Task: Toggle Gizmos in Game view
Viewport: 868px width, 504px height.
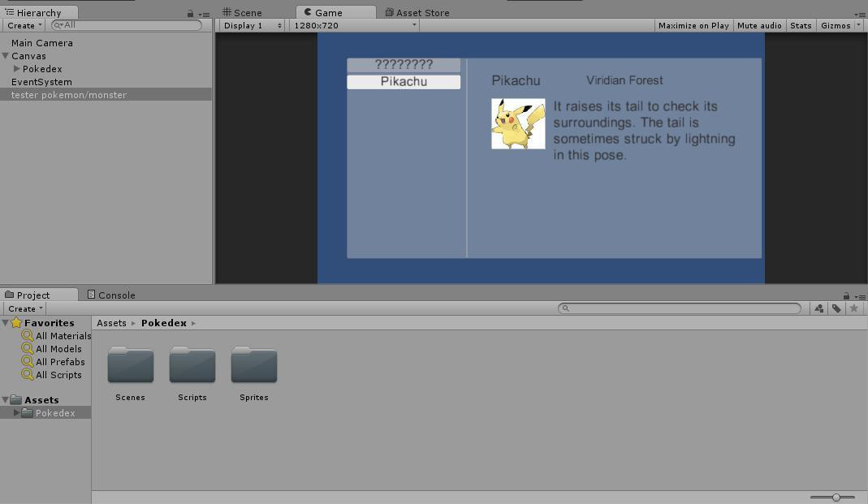Action: coord(836,25)
